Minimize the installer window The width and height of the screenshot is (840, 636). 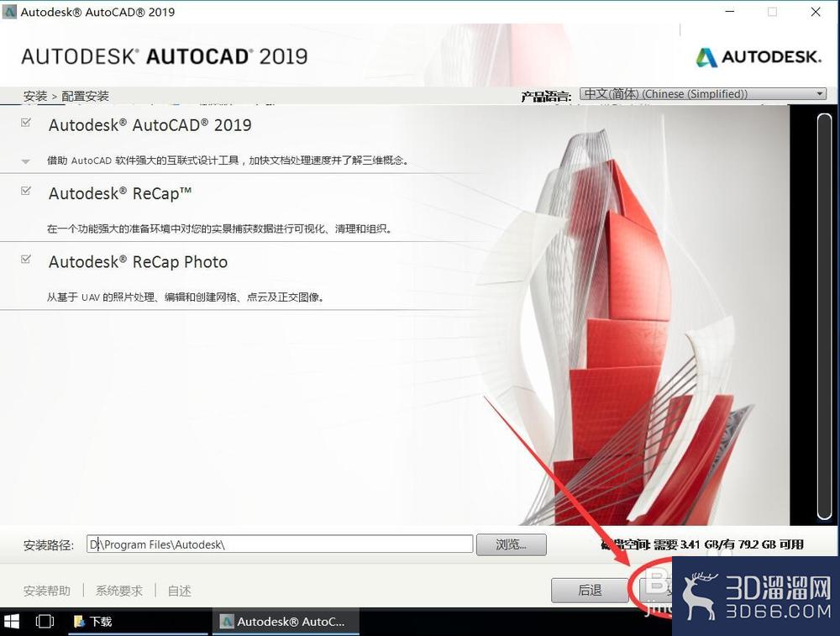(730, 12)
